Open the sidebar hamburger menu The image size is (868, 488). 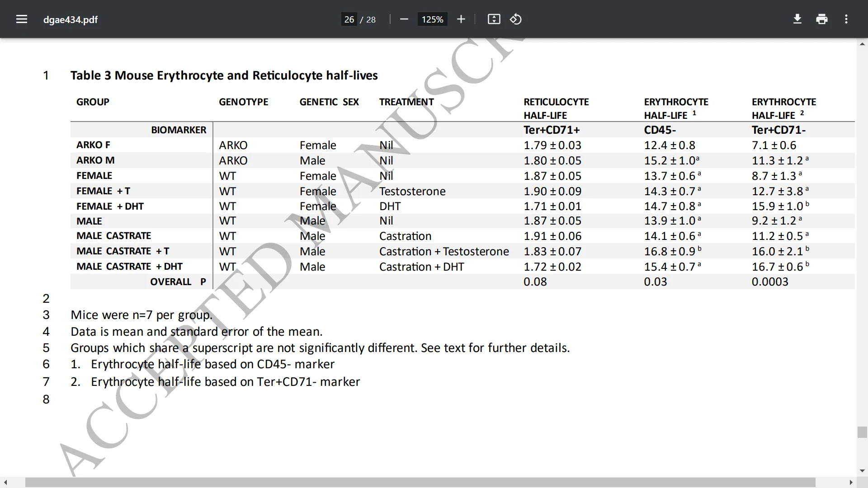[22, 19]
